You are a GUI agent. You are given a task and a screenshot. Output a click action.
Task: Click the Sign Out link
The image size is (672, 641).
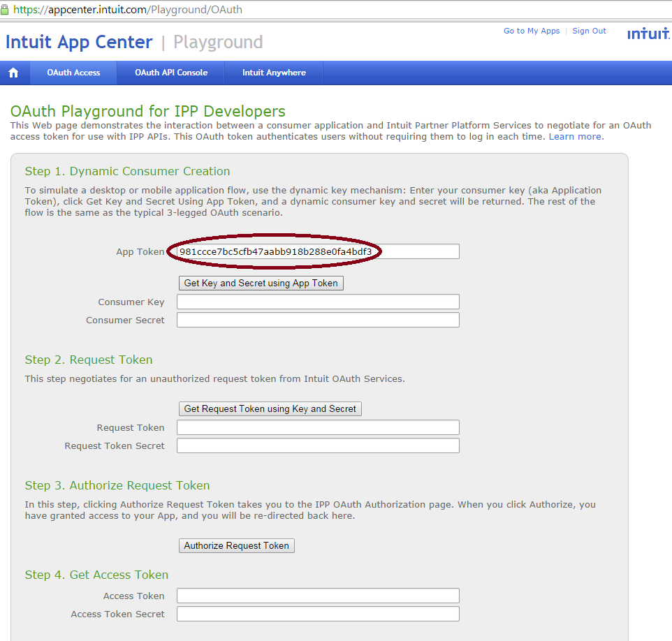coord(589,31)
